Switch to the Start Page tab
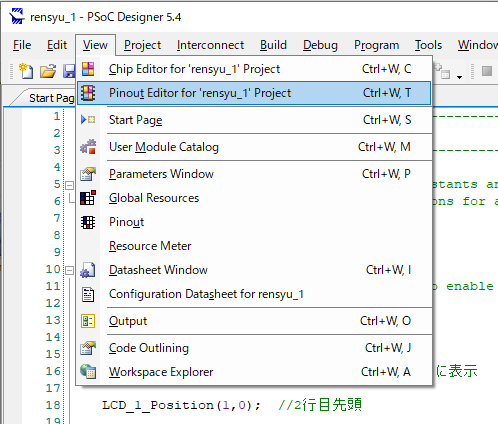 [45, 98]
